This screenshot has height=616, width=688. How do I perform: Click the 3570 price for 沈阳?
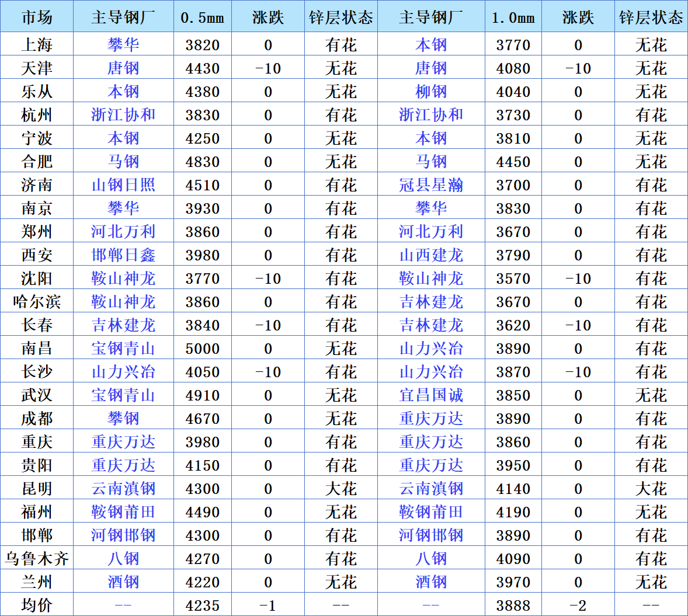point(513,278)
